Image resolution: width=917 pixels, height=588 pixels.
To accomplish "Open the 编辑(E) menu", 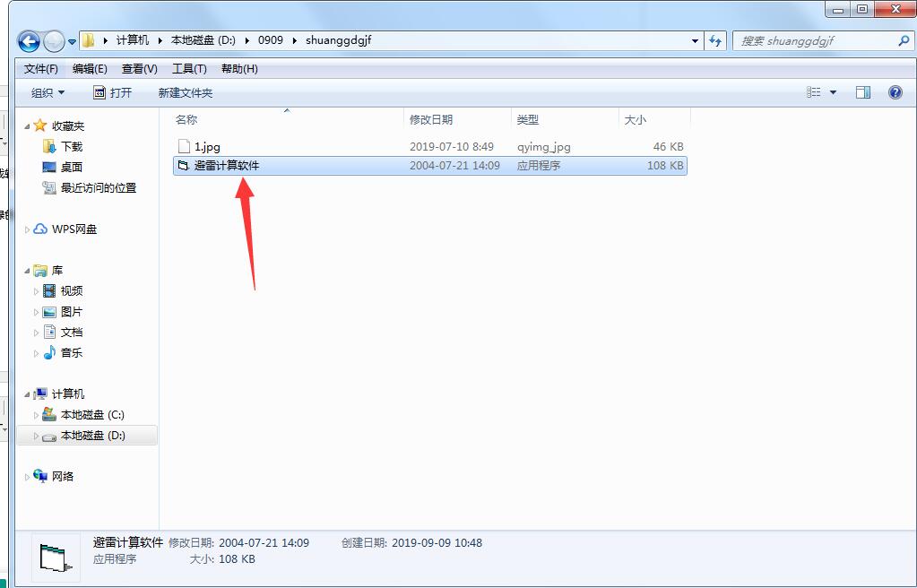I will 90,69.
